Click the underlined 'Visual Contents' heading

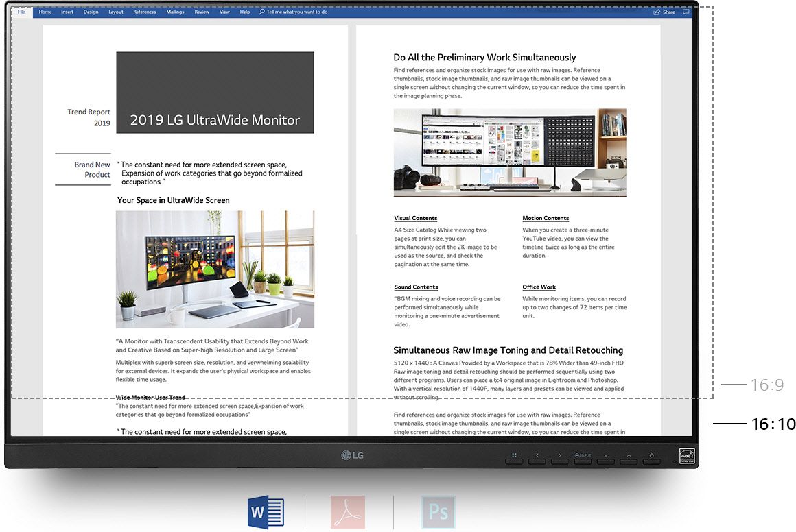pyautogui.click(x=416, y=218)
